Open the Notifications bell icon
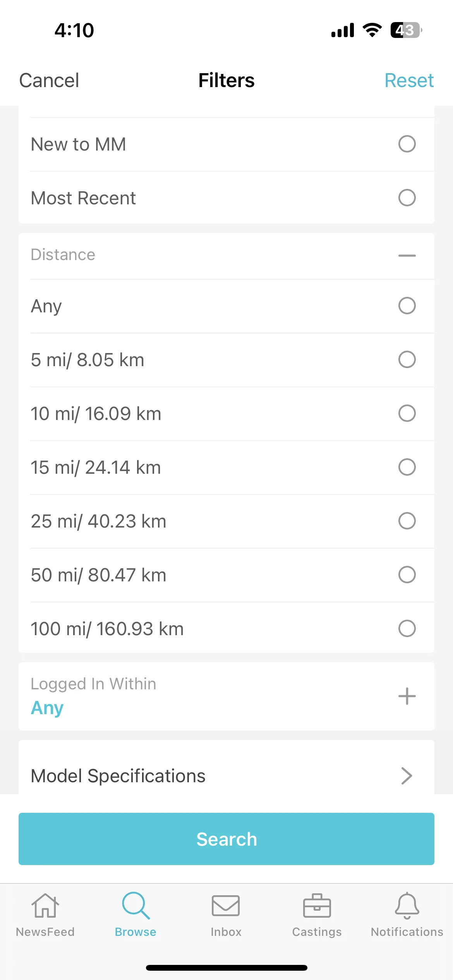Screen dimensions: 453x980 407,906
